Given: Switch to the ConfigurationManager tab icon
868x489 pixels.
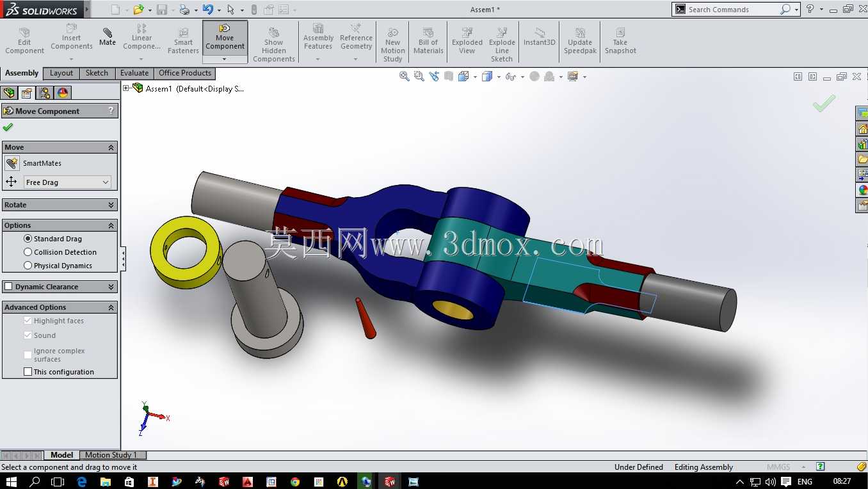Looking at the screenshot, I should [x=45, y=93].
